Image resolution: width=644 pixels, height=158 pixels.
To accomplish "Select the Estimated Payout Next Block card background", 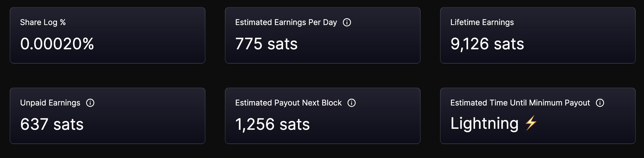I will [322, 116].
